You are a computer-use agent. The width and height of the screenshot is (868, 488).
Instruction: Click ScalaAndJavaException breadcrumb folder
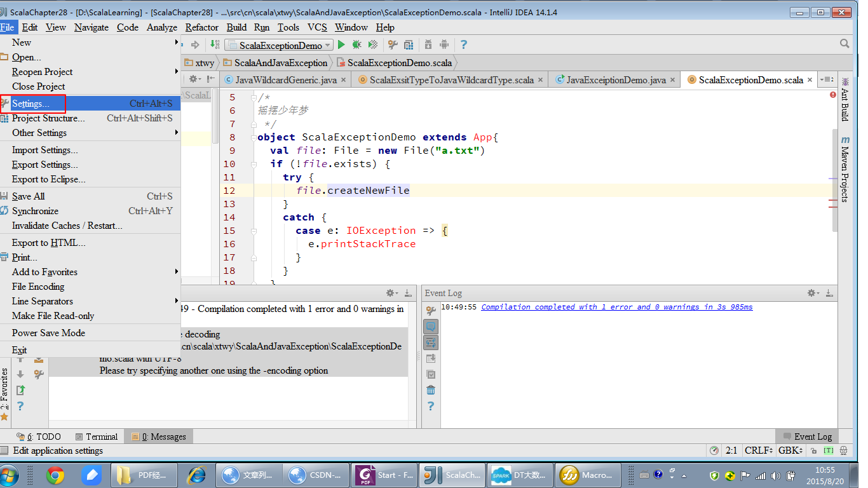tap(275, 63)
